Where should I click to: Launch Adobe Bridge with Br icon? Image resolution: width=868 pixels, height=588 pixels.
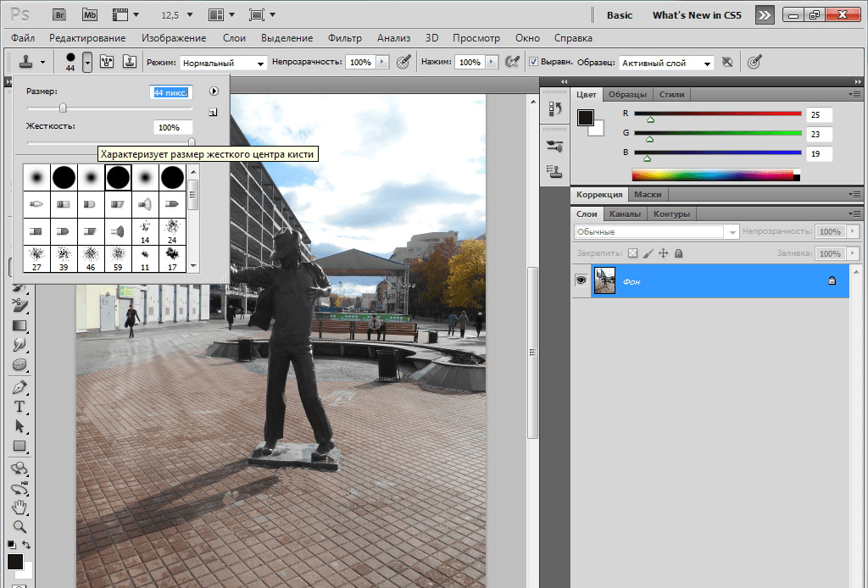pos(58,15)
